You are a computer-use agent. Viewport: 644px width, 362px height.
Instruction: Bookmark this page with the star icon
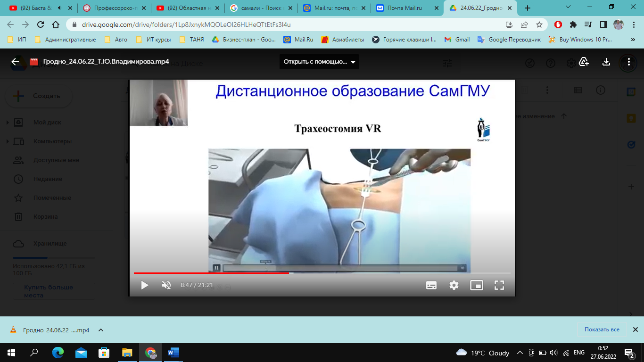click(539, 25)
